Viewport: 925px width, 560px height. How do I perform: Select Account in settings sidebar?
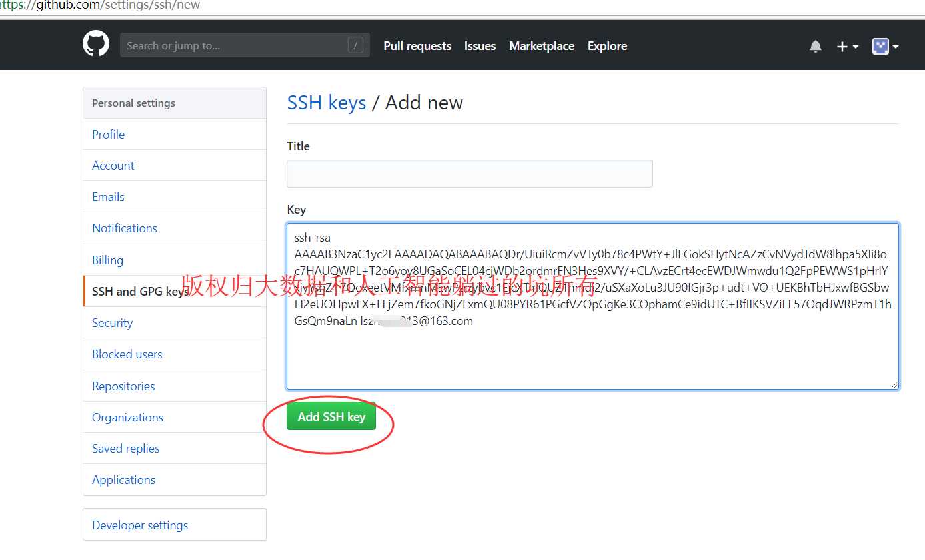click(x=175, y=165)
